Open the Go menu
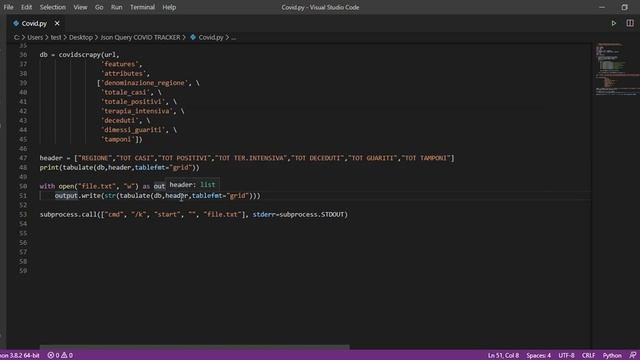 [x=99, y=7]
